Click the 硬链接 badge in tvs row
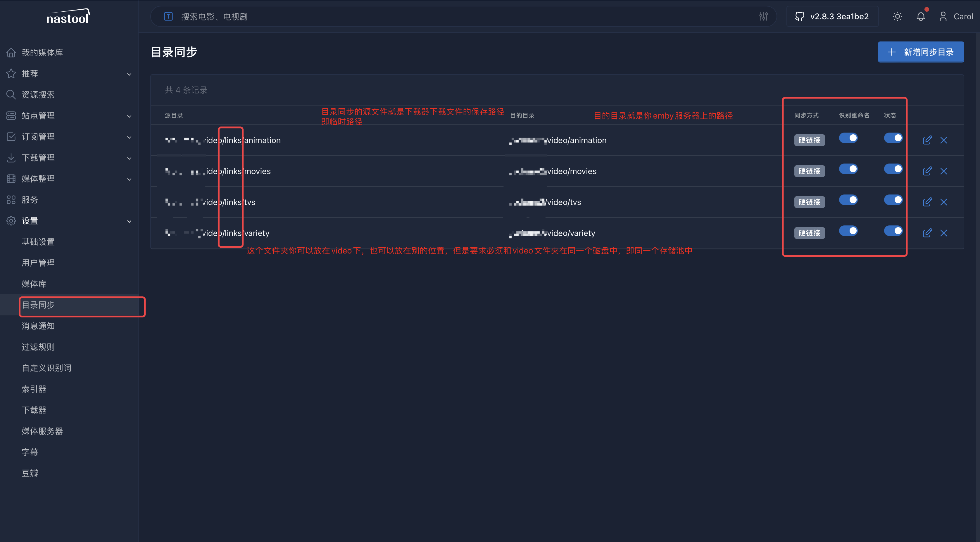This screenshot has width=980, height=542. click(x=809, y=202)
